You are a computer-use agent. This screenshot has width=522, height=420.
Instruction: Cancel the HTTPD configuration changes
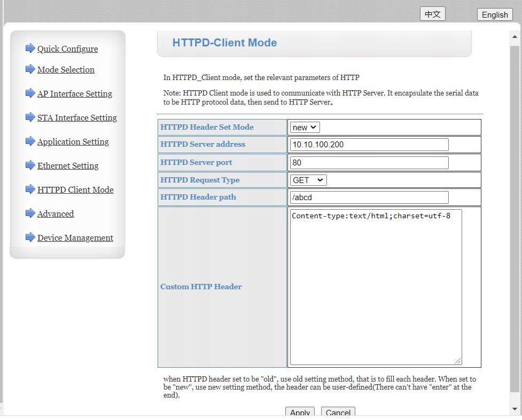[x=338, y=413]
